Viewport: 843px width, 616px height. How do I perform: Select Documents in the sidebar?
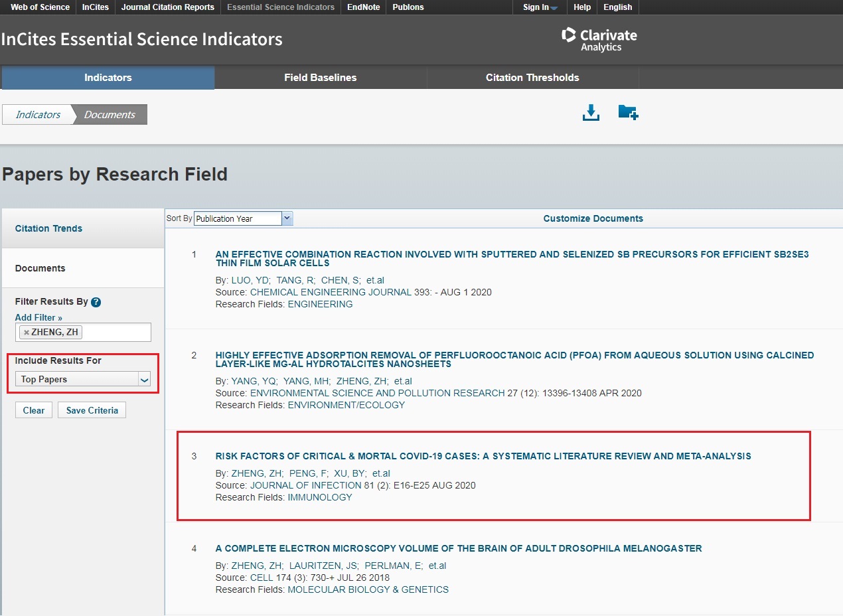40,268
